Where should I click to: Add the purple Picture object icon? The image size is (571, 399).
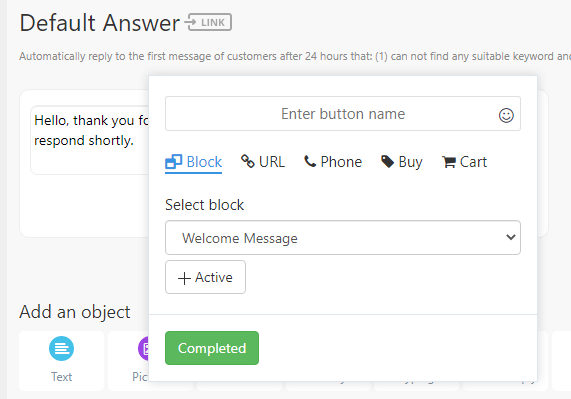pos(143,348)
